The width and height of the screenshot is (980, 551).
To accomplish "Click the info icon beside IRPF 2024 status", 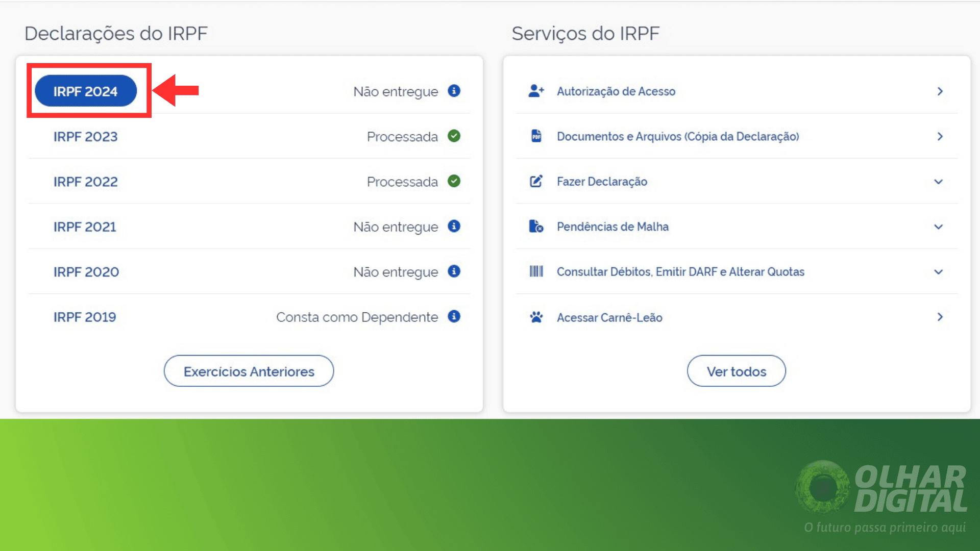I will tap(454, 91).
